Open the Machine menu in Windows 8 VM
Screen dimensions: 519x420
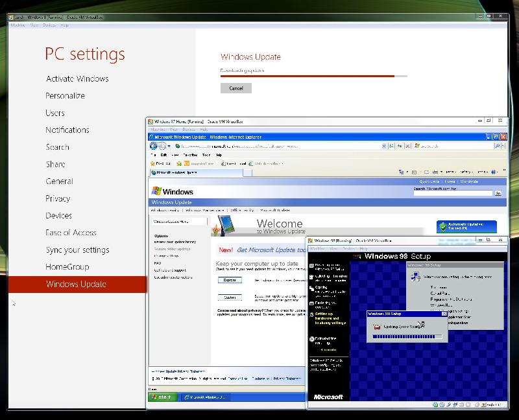pyautogui.click(x=18, y=25)
